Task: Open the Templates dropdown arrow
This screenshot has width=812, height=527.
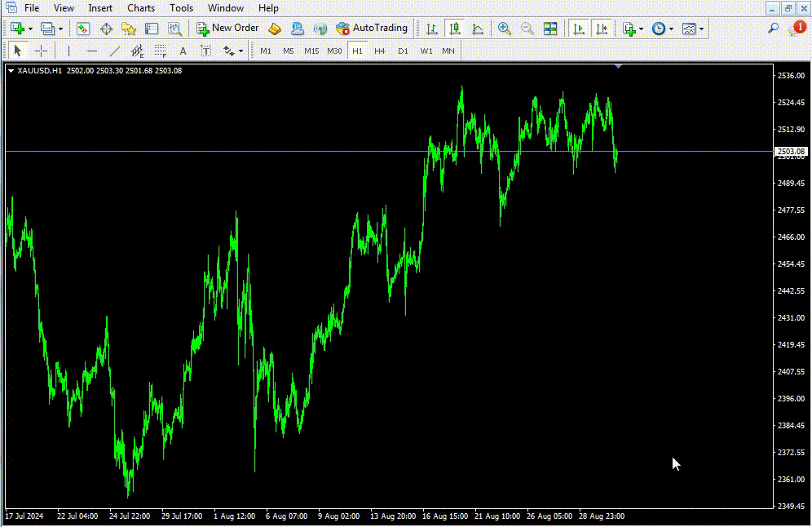Action: pos(702,29)
